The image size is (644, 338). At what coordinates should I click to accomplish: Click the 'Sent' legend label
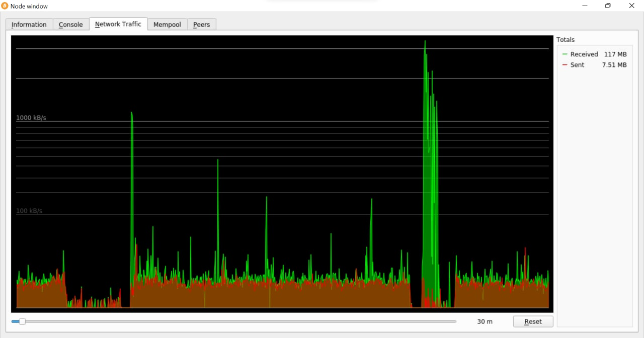coord(577,65)
